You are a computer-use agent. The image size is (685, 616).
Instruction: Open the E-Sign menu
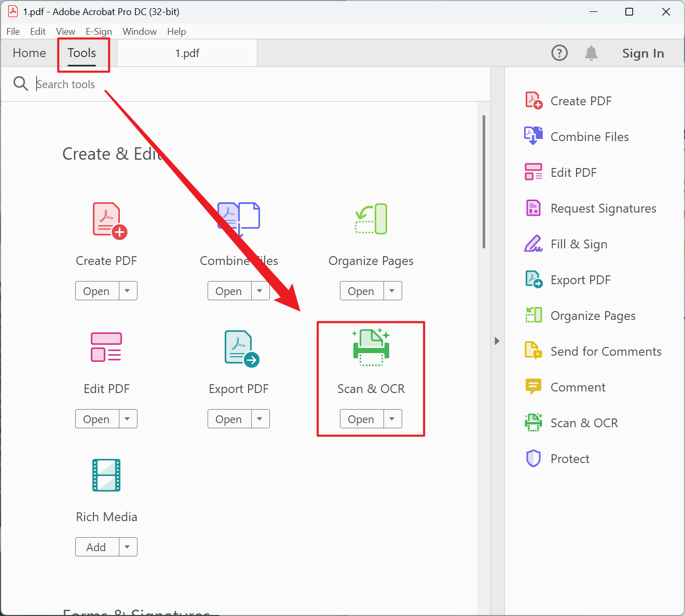[x=99, y=31]
